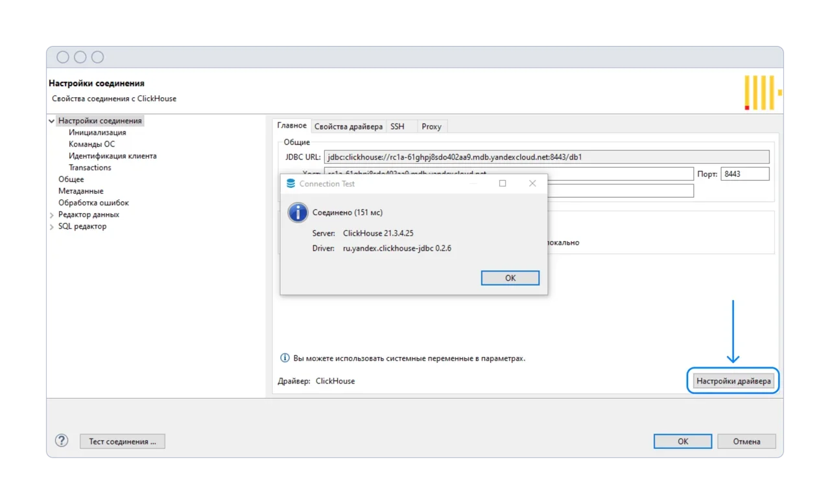The height and width of the screenshot is (504, 830).
Task: Click the help question mark icon
Action: [x=61, y=441]
